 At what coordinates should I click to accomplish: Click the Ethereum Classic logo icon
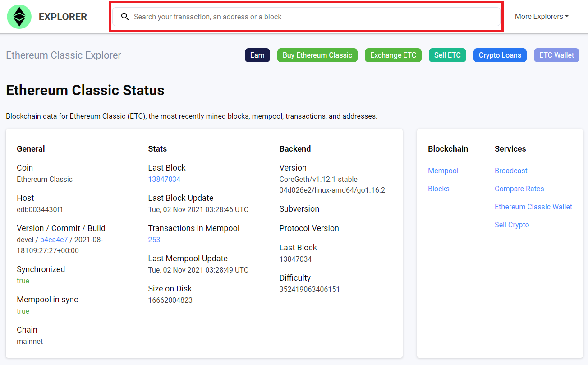(x=19, y=17)
